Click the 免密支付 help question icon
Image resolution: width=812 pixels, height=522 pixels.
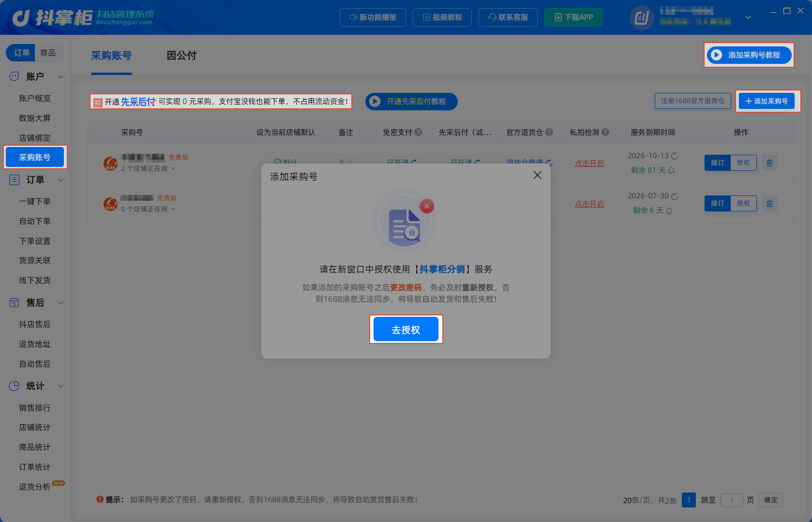coord(419,132)
